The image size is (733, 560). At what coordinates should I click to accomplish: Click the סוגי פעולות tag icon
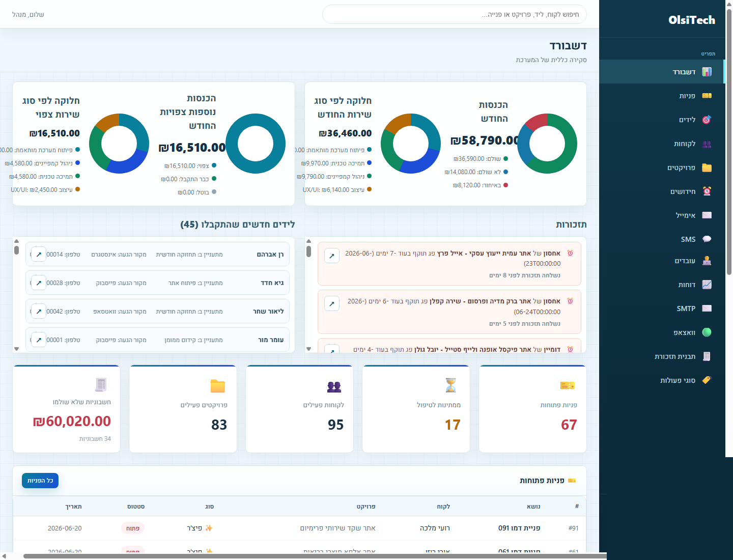[x=707, y=380]
